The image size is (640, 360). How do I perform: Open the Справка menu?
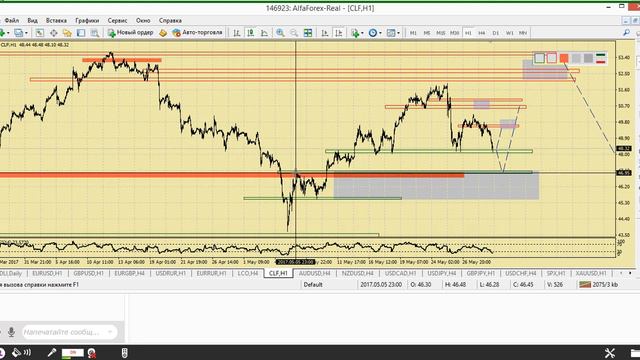(170, 20)
